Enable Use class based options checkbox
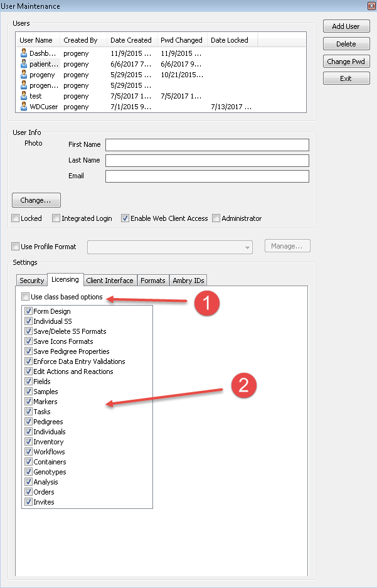Image resolution: width=377 pixels, height=588 pixels. click(25, 297)
